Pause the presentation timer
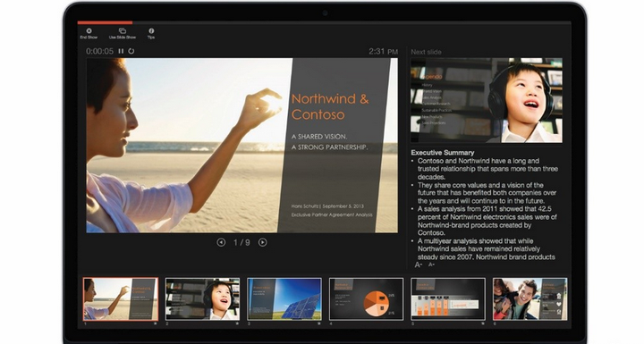Viewport: 644px width, 344px height. coord(121,51)
